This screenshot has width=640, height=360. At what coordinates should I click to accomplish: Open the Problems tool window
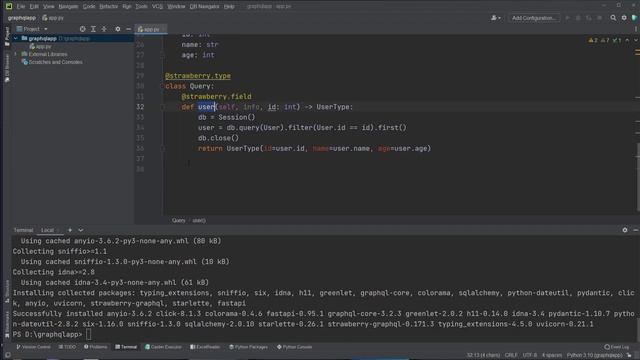pyautogui.click(x=96, y=347)
